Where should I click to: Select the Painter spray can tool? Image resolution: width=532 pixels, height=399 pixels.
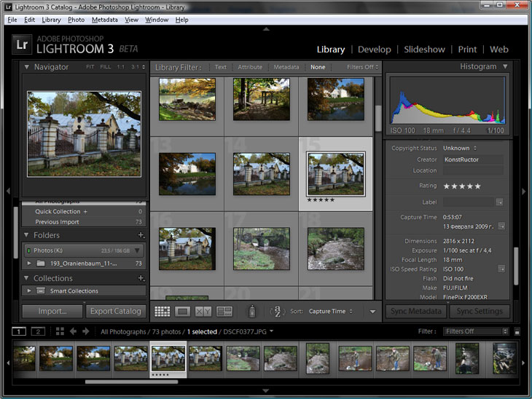tap(252, 311)
